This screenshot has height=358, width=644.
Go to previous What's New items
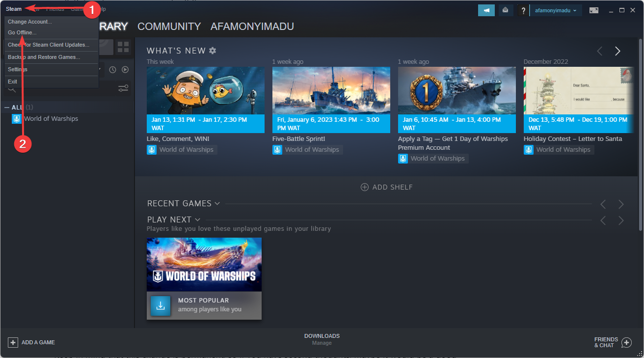(599, 51)
